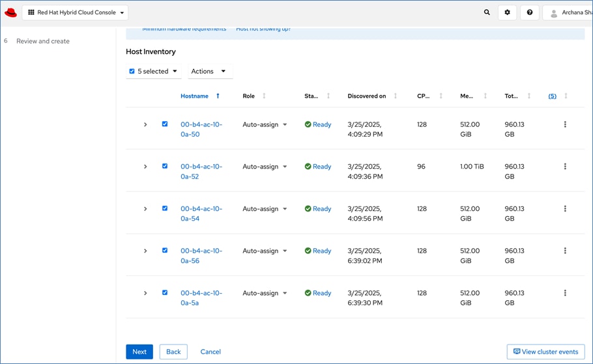Image resolution: width=593 pixels, height=364 pixels.
Task: Change role Auto-assign for host 0a-56
Action: pyautogui.click(x=265, y=251)
